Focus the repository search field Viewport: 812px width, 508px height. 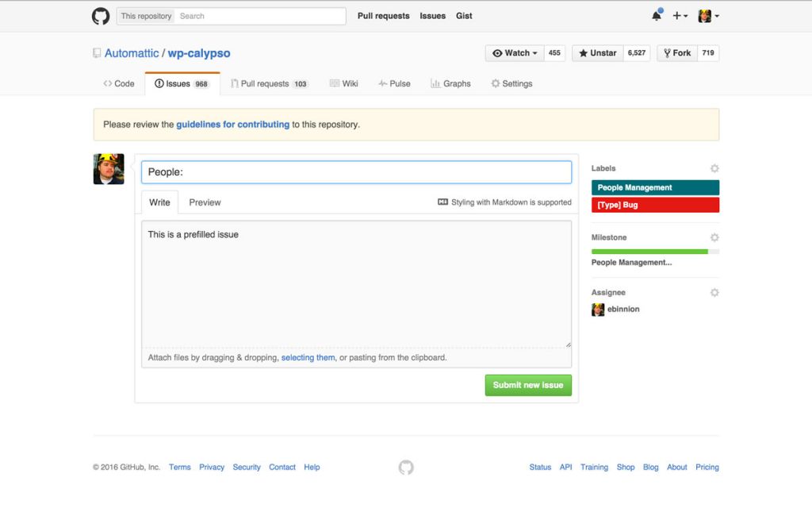pyautogui.click(x=260, y=16)
